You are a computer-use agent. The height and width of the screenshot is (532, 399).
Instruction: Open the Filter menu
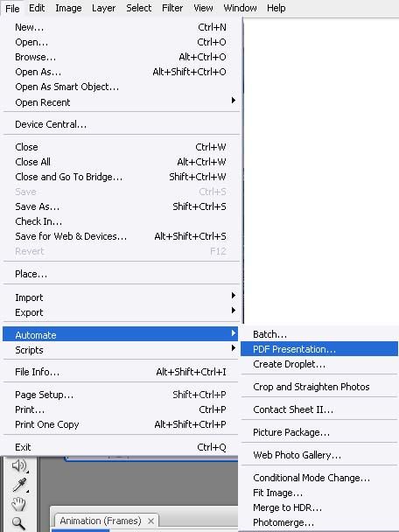tap(172, 8)
